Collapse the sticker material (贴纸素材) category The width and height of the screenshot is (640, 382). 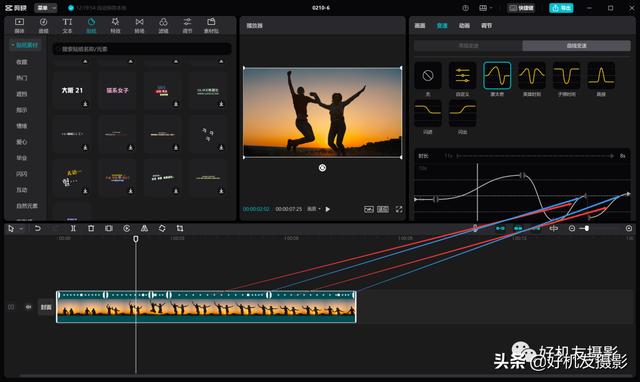coord(25,45)
